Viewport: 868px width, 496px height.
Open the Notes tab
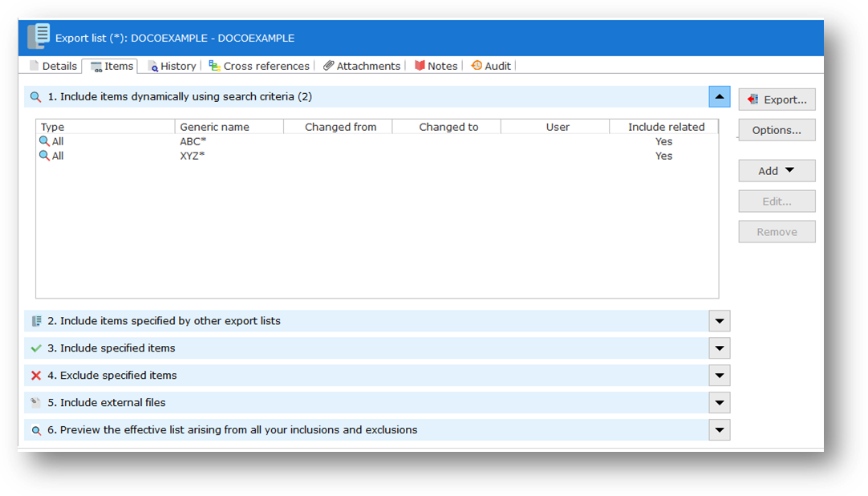pos(436,66)
